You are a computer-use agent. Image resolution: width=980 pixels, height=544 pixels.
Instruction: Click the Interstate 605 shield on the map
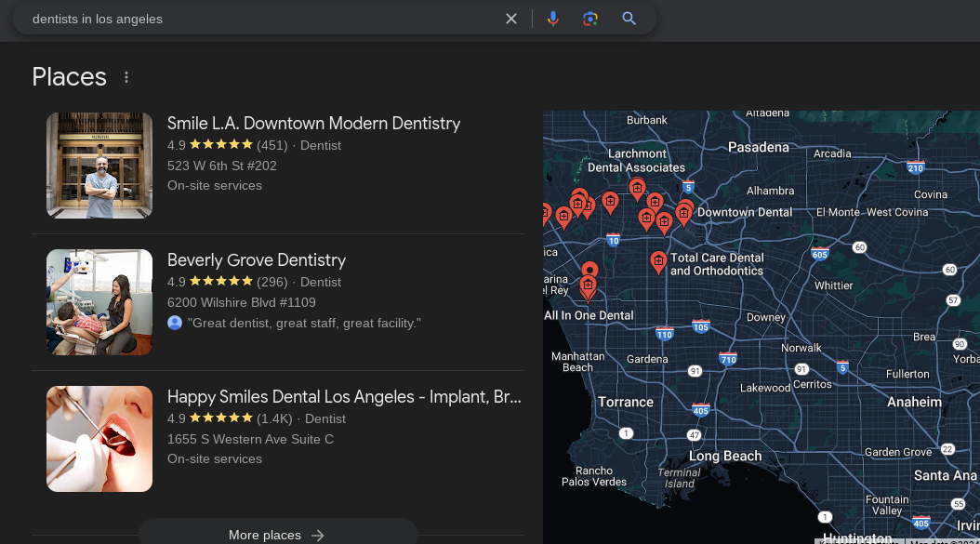pos(819,254)
